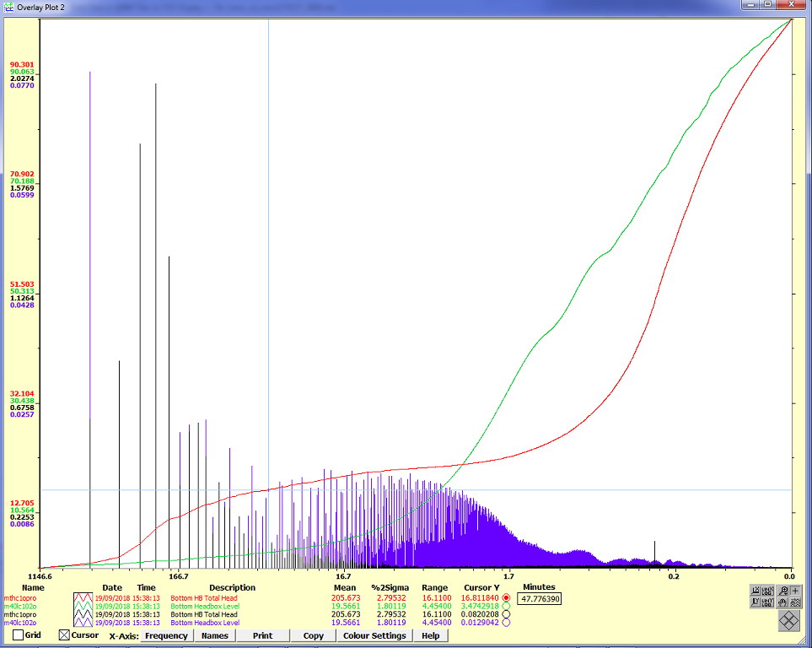Disable the Cursor checkbox
812x648 pixels.
click(x=63, y=635)
